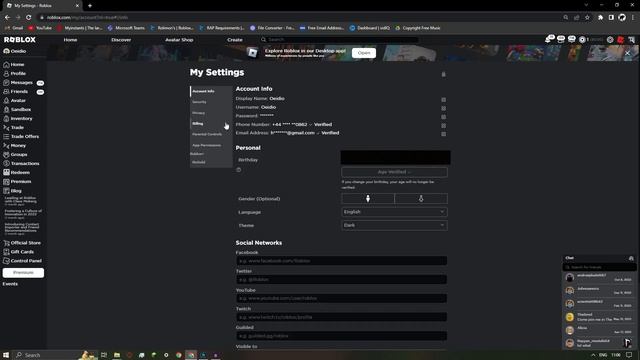Click the Facebook input field
Viewport: 640px width, 360px height.
click(x=341, y=260)
